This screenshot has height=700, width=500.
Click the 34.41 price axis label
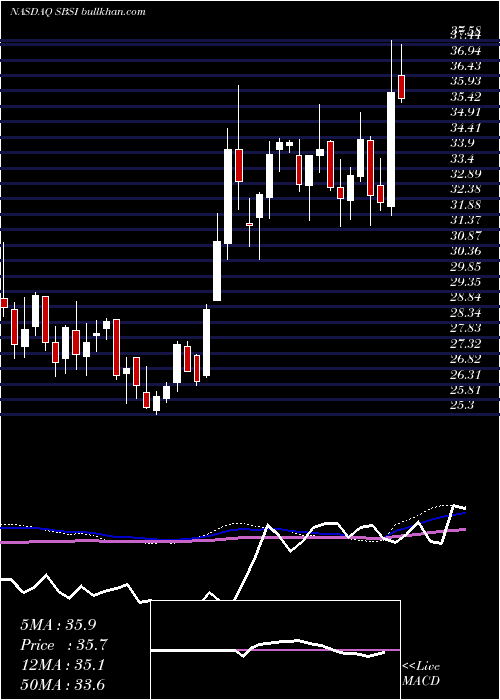coord(465,127)
